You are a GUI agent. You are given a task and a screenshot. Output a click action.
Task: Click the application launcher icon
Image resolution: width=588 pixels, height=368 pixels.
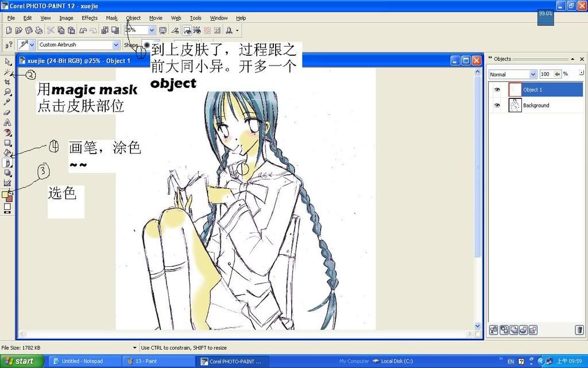point(229,30)
